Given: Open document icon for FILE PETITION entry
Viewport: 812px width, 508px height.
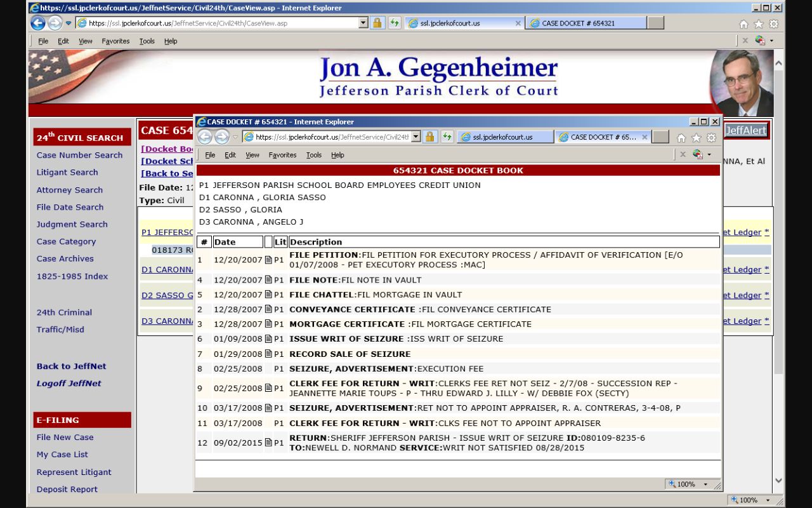Looking at the screenshot, I should point(268,260).
